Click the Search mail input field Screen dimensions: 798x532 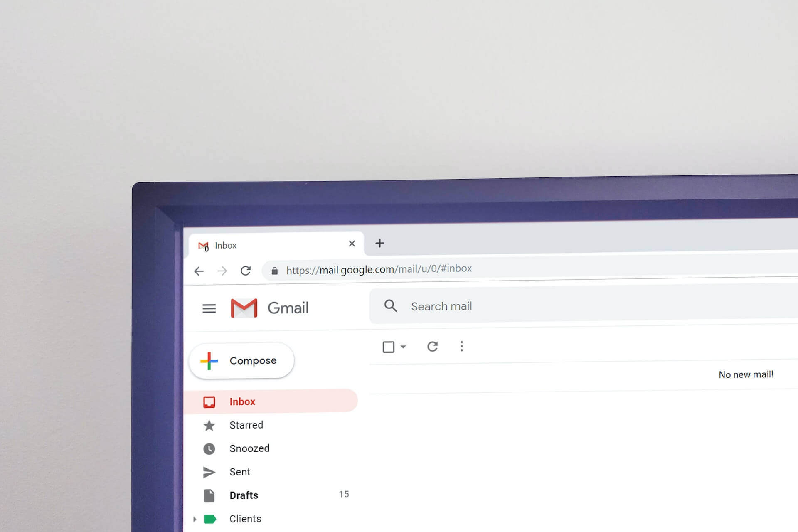pos(582,306)
